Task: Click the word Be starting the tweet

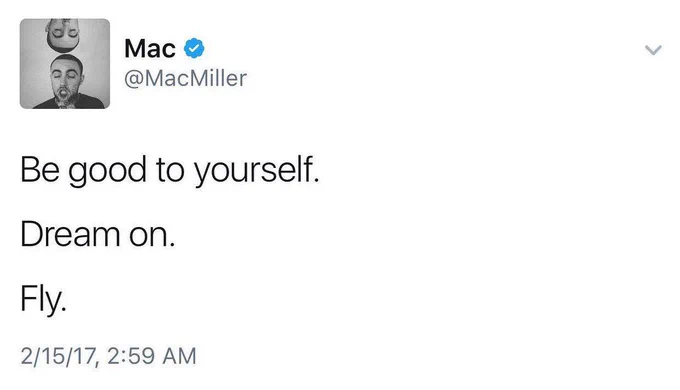Action: [39, 169]
